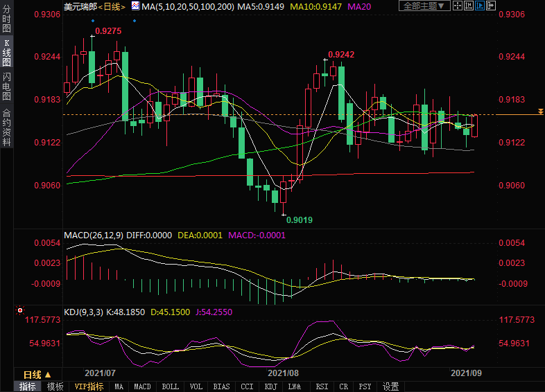
Task: Click the 0.9019 low price candle label
Action: click(299, 220)
